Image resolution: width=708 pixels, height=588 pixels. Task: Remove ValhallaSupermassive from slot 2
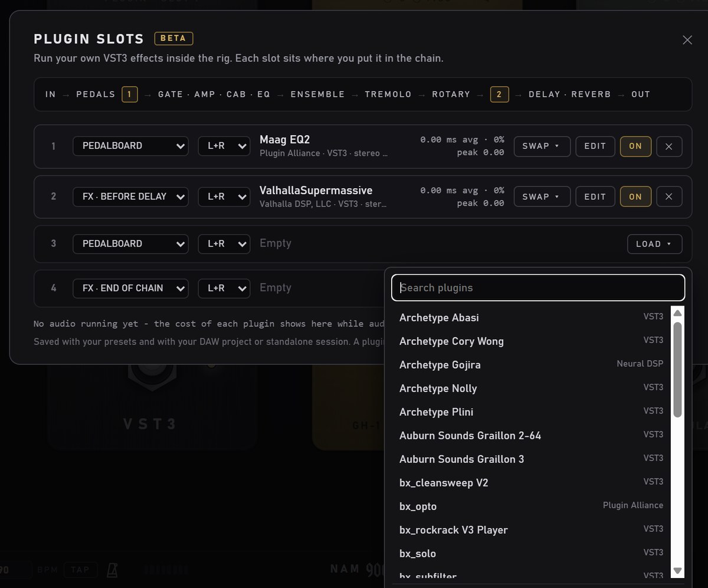[x=668, y=197]
